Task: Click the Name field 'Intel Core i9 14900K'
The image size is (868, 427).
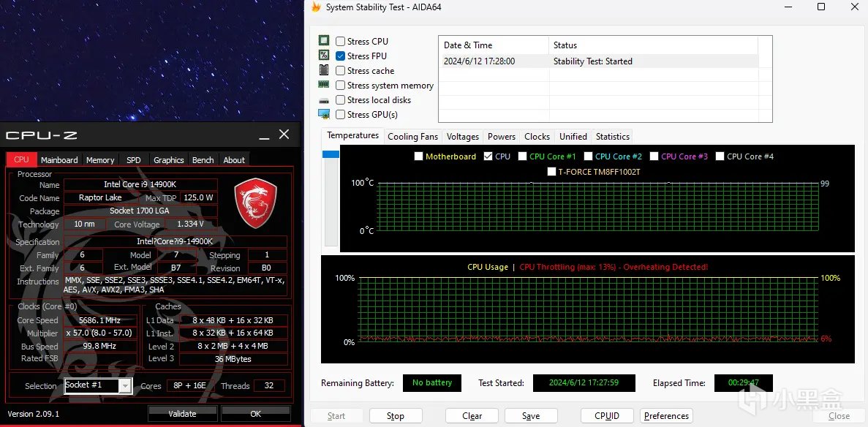Action: tap(140, 184)
